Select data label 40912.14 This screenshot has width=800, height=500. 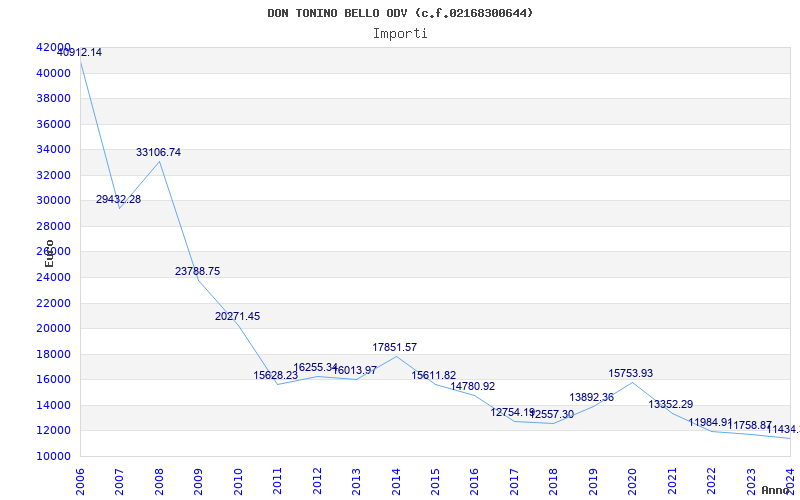pyautogui.click(x=79, y=52)
